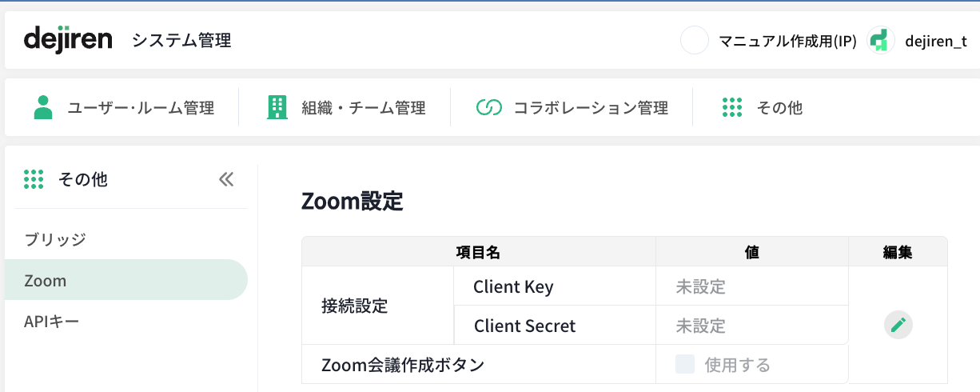
Task: Open APIキー from the sidebar
Action: [x=52, y=322]
